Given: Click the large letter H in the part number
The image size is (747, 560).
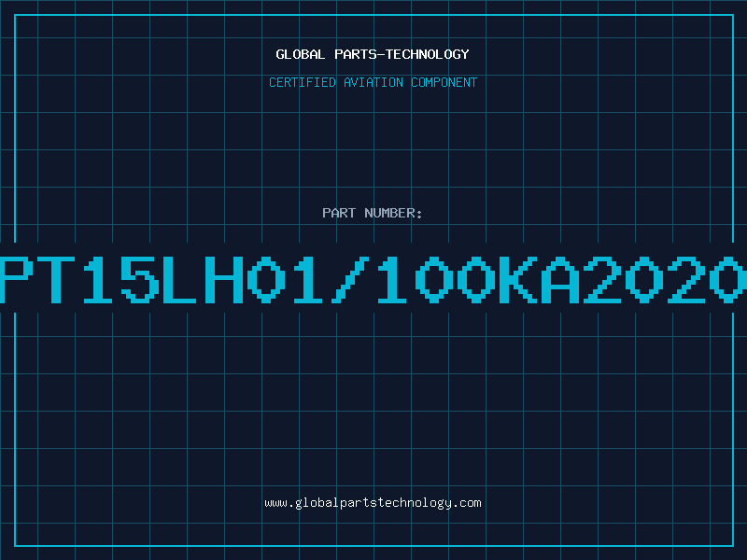Looking at the screenshot, I should [x=224, y=280].
